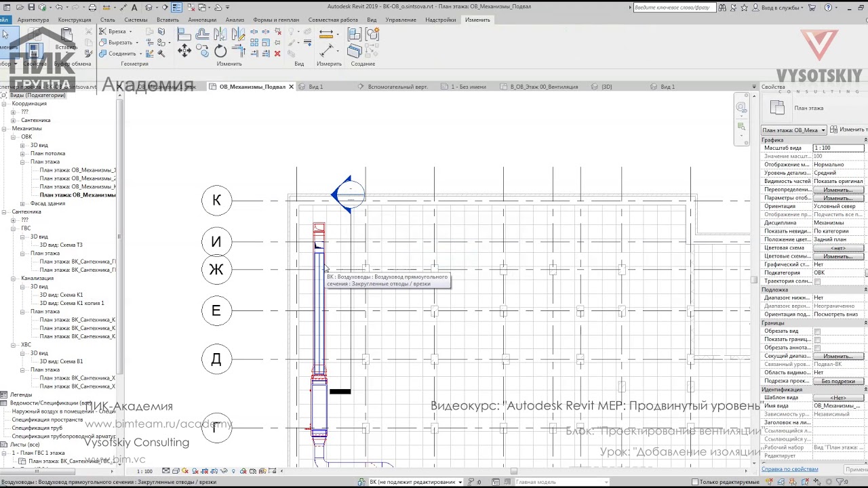Toggle the 'Траектория солн...' checkbox

pos(817,281)
